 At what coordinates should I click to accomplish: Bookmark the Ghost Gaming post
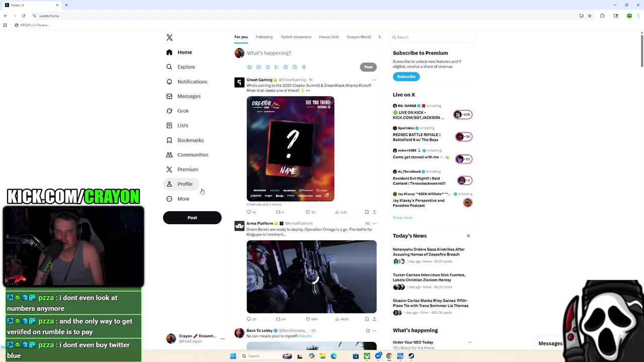367,212
